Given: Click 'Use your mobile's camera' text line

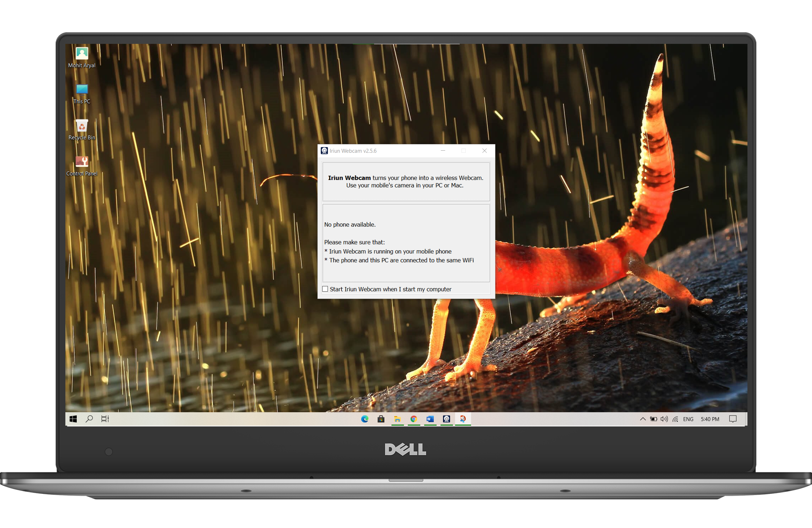Looking at the screenshot, I should pos(405,186).
